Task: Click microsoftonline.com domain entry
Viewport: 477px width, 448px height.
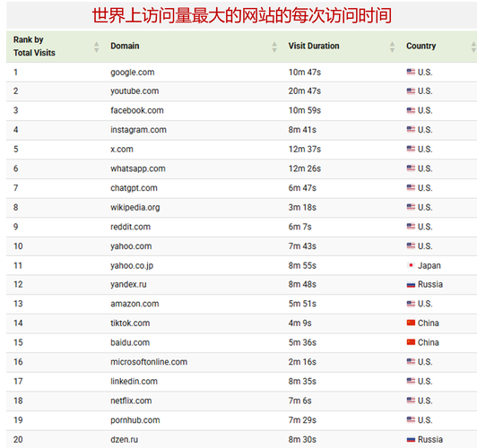Action: click(149, 362)
